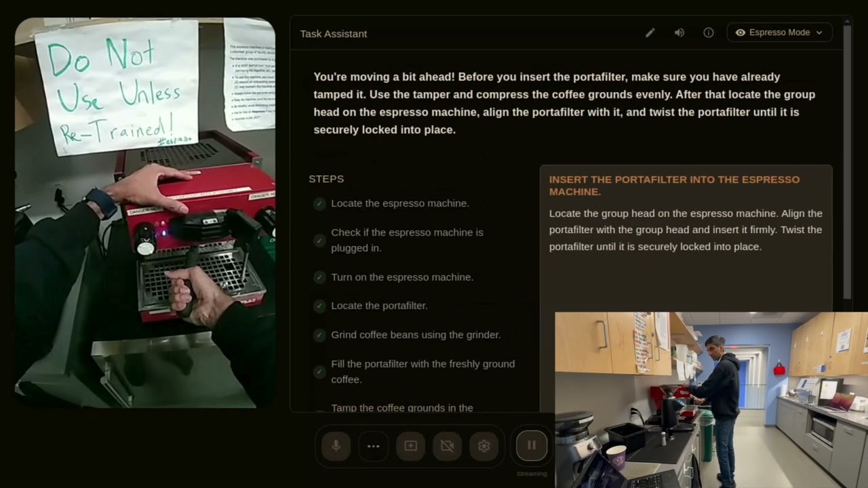Select step 'Fill the portafilter with the freshly ground coffee.'
This screenshot has height=488, width=868.
coord(423,371)
